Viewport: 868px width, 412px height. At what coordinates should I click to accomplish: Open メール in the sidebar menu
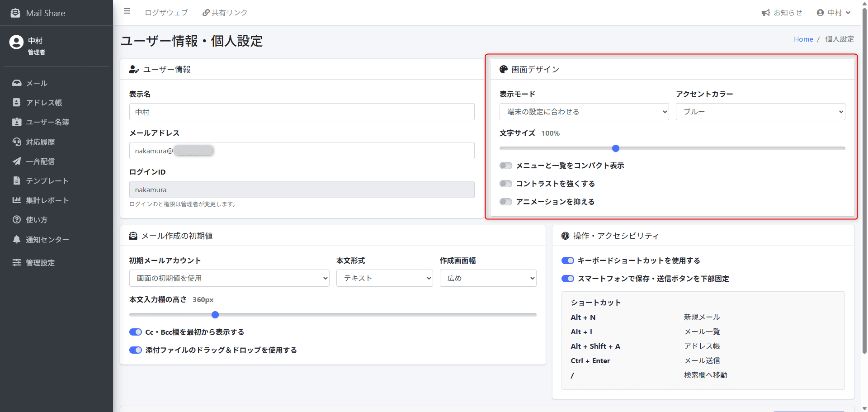pyautogui.click(x=57, y=83)
